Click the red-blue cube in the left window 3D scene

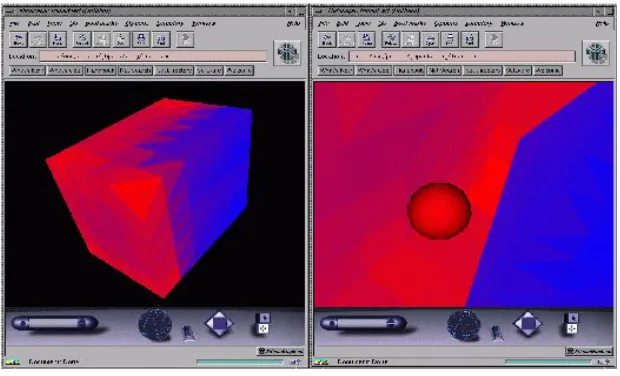150,198
